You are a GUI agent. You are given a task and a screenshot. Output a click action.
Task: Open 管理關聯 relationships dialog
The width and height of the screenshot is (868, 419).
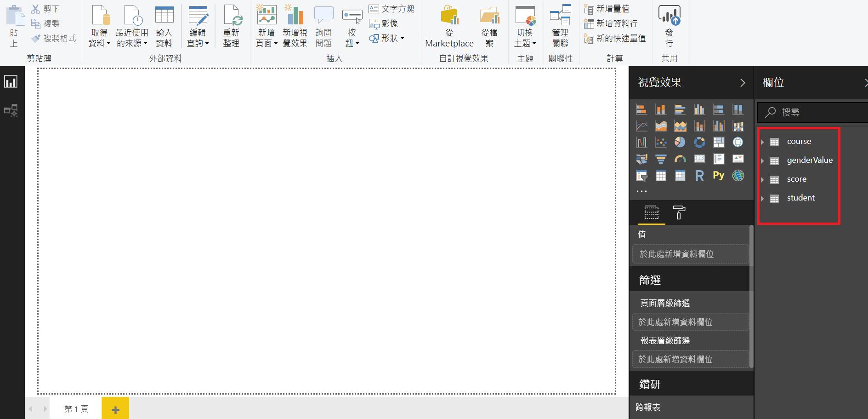[x=560, y=27]
